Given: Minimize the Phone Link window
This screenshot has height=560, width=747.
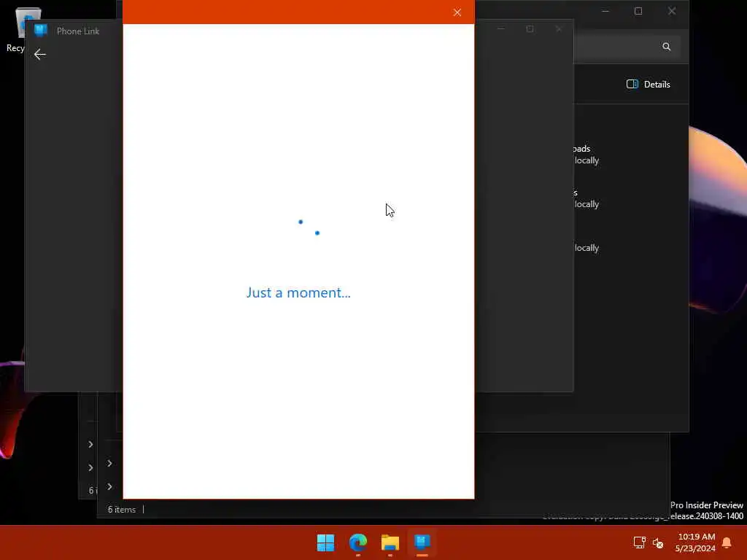Looking at the screenshot, I should [500, 29].
